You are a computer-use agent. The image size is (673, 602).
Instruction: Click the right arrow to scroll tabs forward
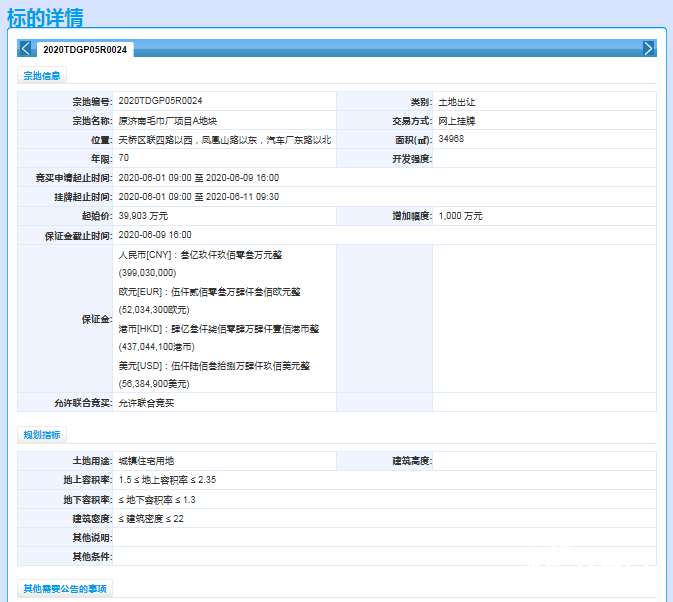[648, 48]
